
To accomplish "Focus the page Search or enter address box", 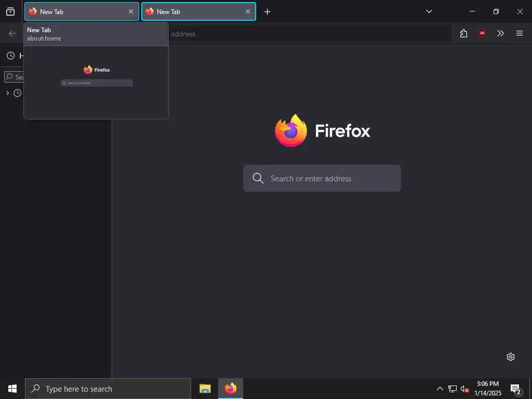I will [322, 178].
